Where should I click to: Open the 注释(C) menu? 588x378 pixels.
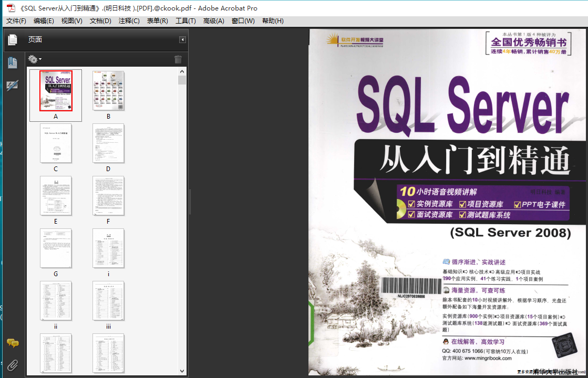pyautogui.click(x=129, y=21)
